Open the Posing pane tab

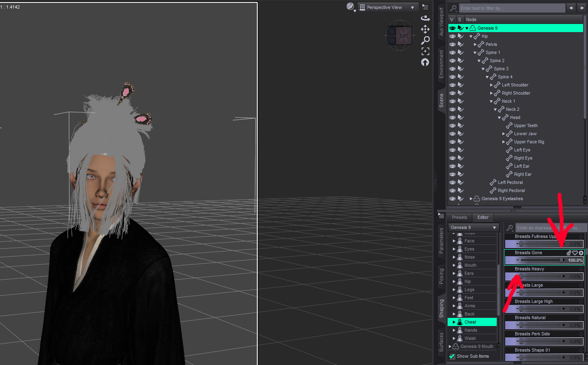click(x=442, y=276)
